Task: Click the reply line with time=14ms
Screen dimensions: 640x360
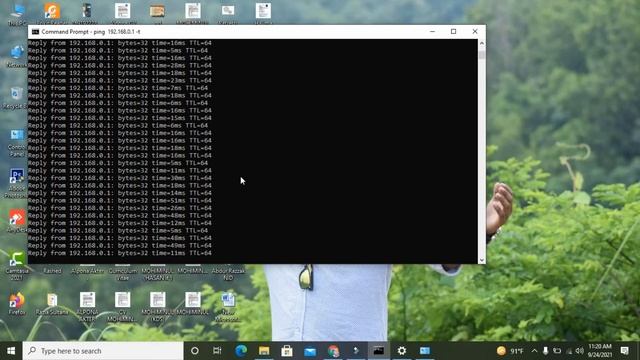Action: click(x=120, y=193)
